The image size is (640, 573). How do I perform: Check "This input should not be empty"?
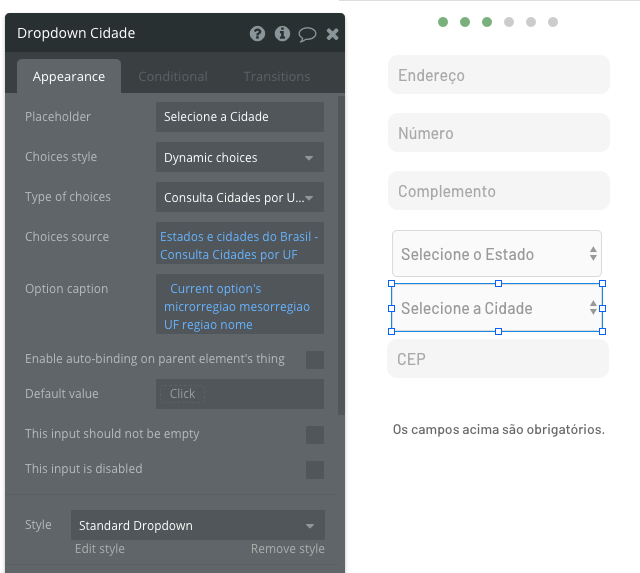(315, 435)
